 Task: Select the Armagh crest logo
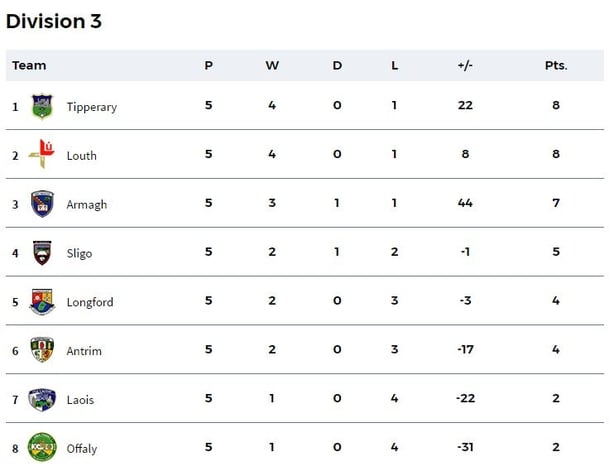(42, 204)
